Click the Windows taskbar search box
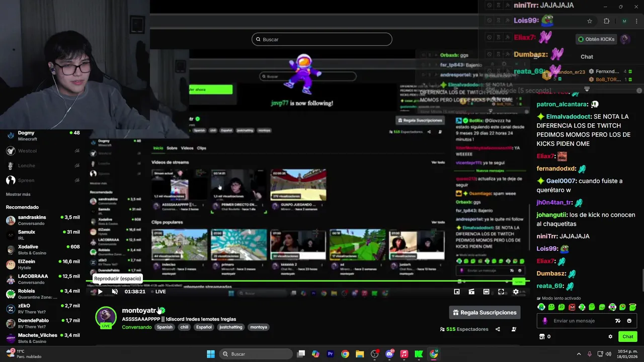This screenshot has width=644, height=362. pos(257,354)
